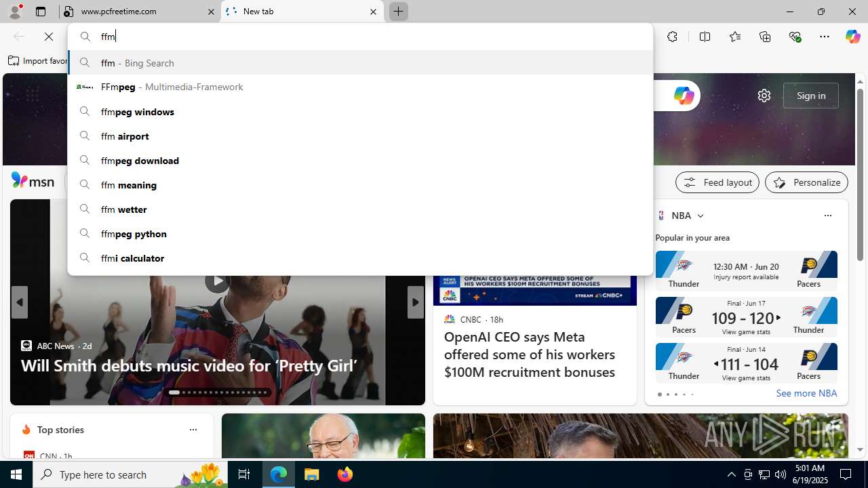Open volume control in system tray

[780, 474]
